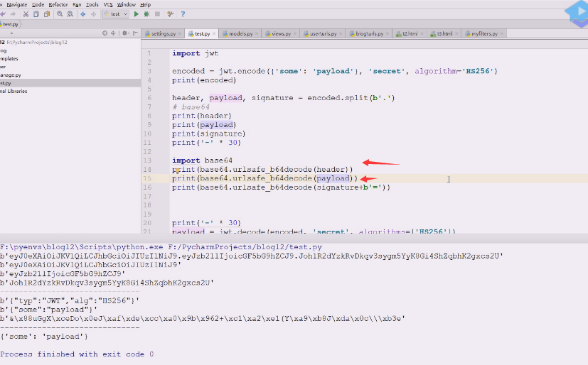Switch to the test.py editor tab
Viewport: 588px width, 365px height.
click(202, 33)
